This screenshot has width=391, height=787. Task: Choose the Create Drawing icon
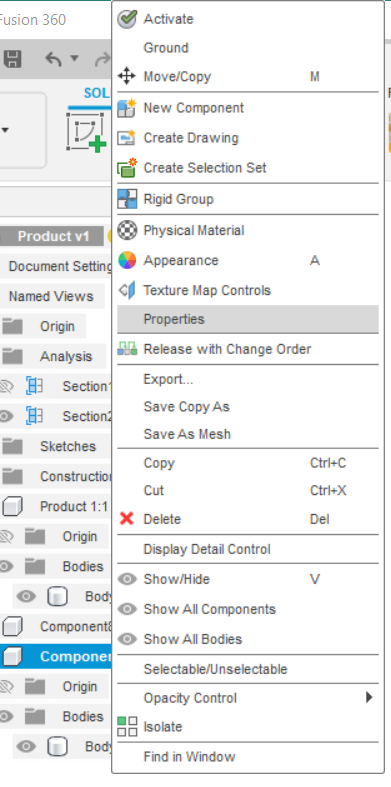pyautogui.click(x=126, y=138)
